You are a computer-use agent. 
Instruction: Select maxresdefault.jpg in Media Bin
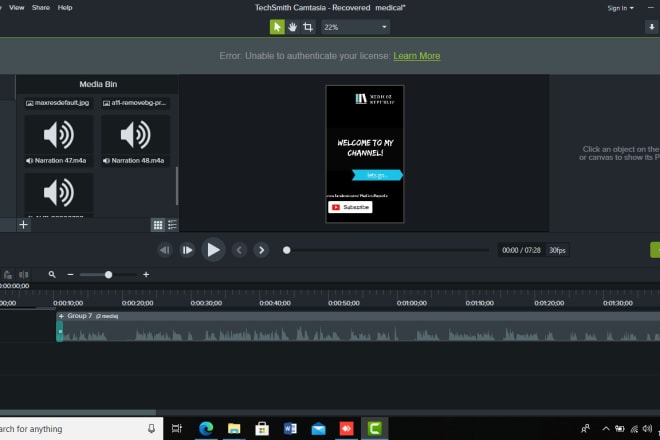58,103
